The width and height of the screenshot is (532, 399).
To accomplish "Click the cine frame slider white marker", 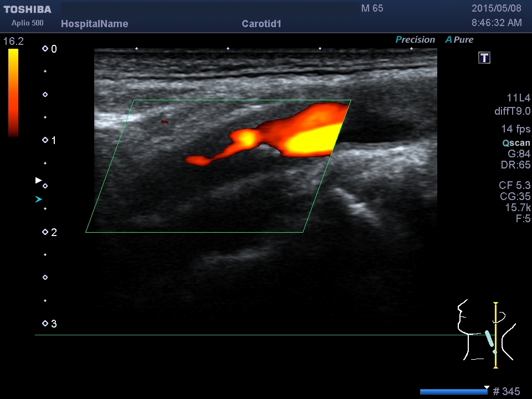I will coord(487,387).
